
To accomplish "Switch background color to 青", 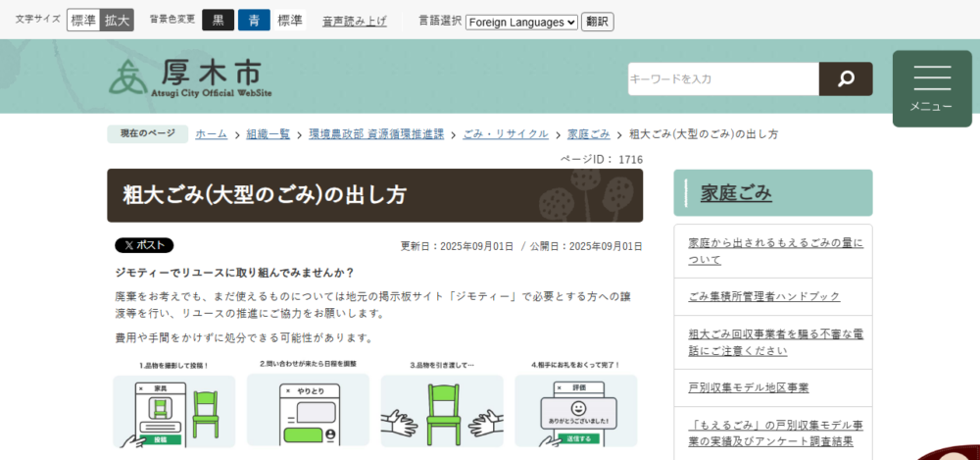I will click(x=255, y=20).
